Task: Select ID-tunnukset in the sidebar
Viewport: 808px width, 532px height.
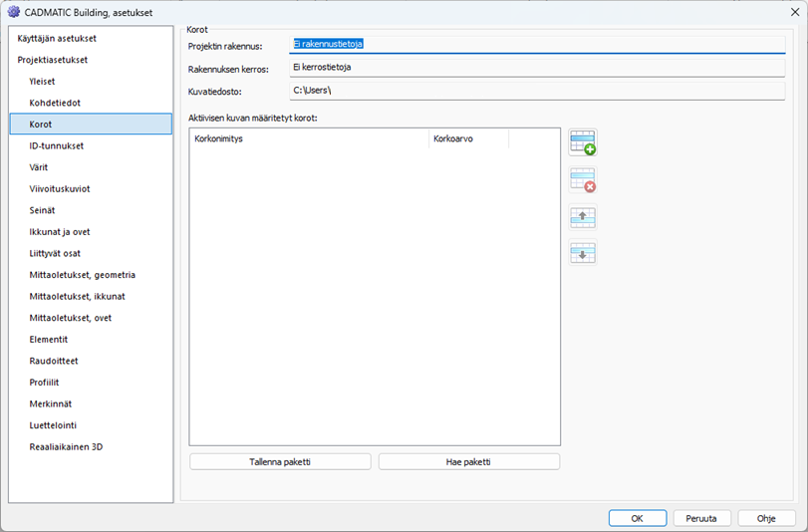Action: (x=57, y=145)
